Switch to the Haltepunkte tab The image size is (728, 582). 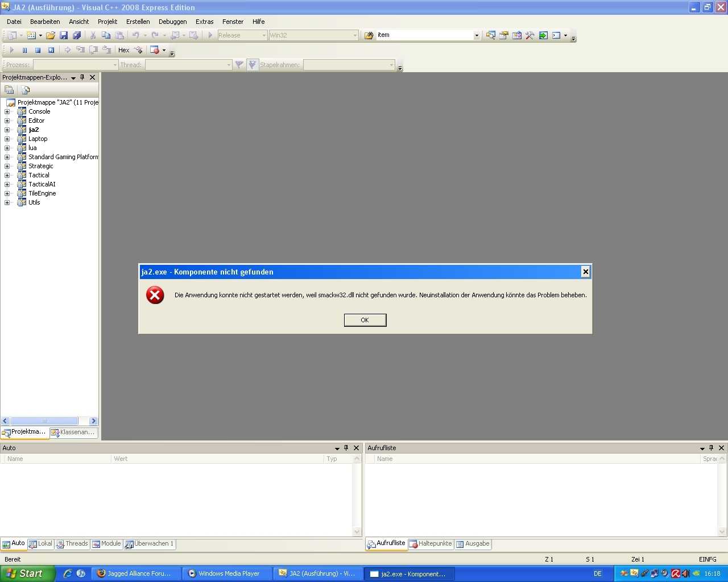point(431,544)
